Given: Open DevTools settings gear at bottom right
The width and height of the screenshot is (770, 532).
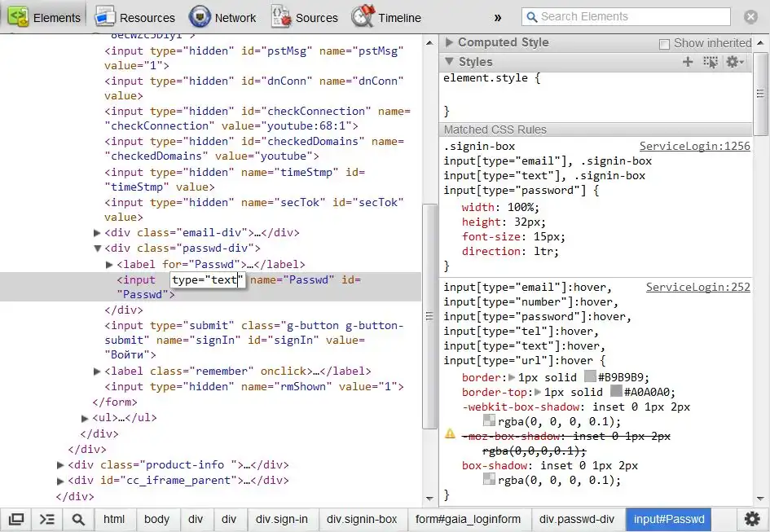Looking at the screenshot, I should (751, 519).
